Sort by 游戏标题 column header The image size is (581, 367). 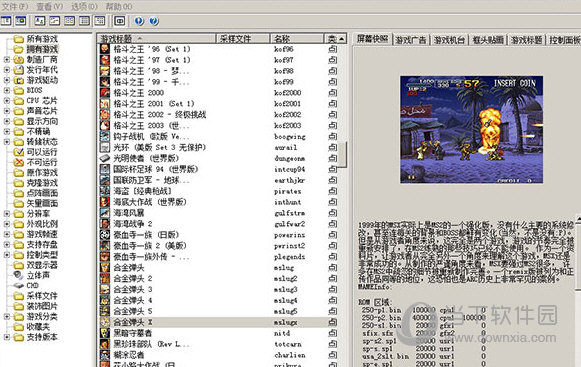click(x=156, y=39)
